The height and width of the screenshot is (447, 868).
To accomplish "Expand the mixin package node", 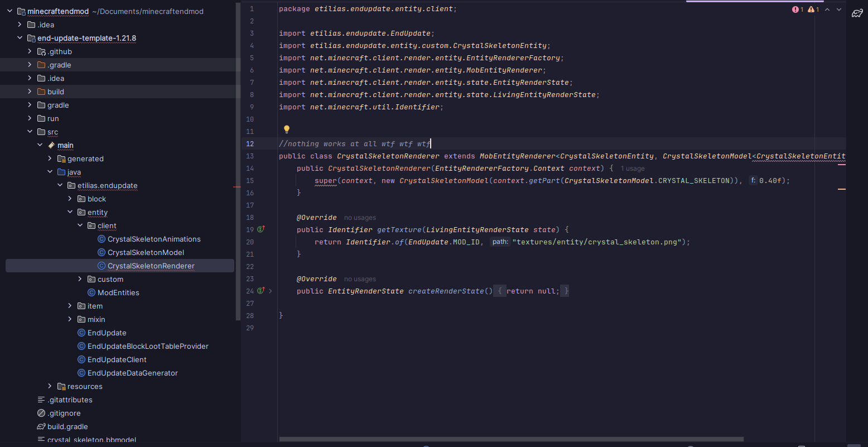I will [x=70, y=319].
